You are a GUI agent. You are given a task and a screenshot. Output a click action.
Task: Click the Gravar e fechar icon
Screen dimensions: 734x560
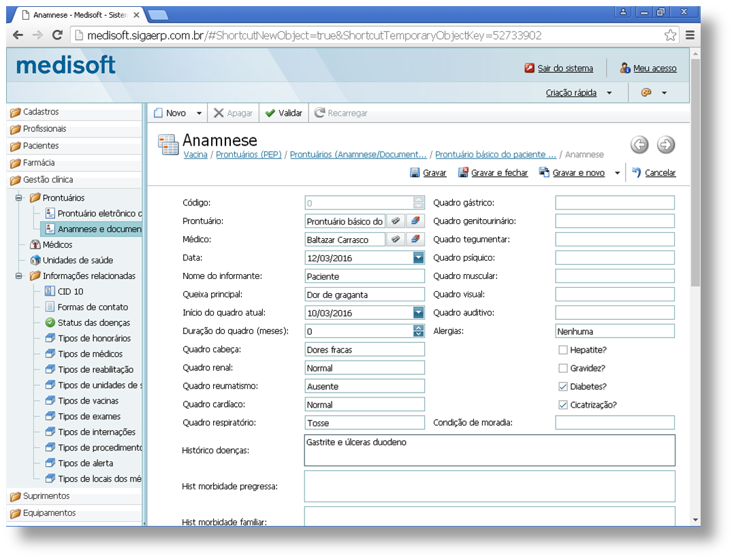(463, 173)
